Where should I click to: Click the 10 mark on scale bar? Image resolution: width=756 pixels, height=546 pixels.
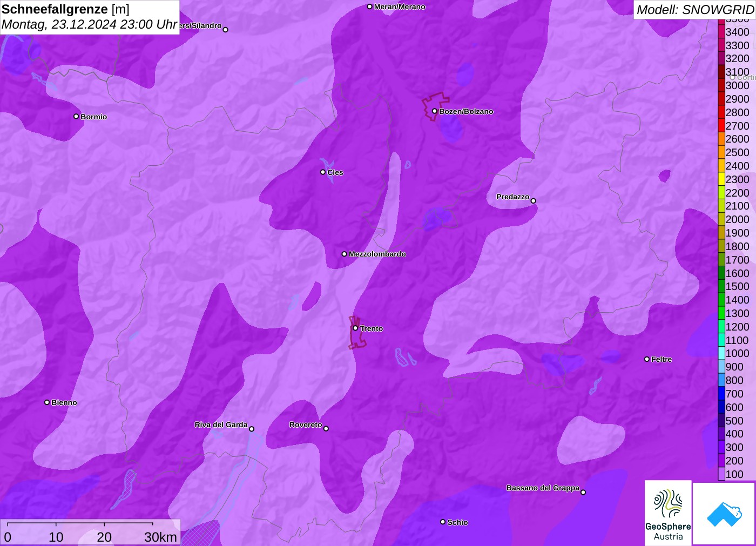pos(56,537)
